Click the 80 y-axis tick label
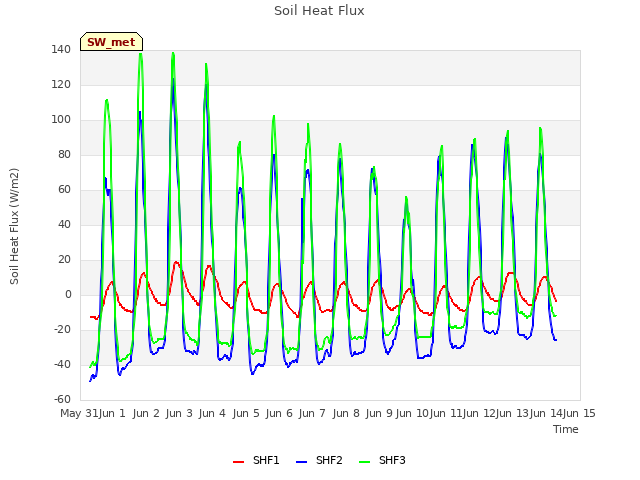This screenshot has width=640, height=480. tap(64, 154)
